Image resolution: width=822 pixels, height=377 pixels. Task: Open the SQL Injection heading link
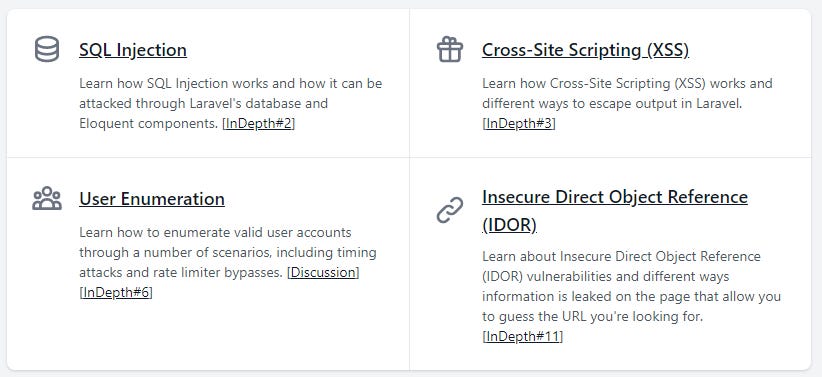[133, 50]
